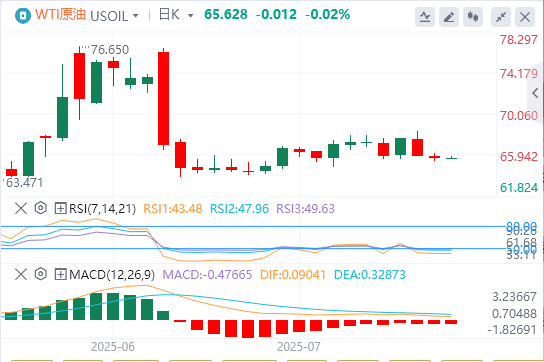This screenshot has height=362, width=544.
Task: Click the WTI crude oil symbol logo
Action: 23,16
